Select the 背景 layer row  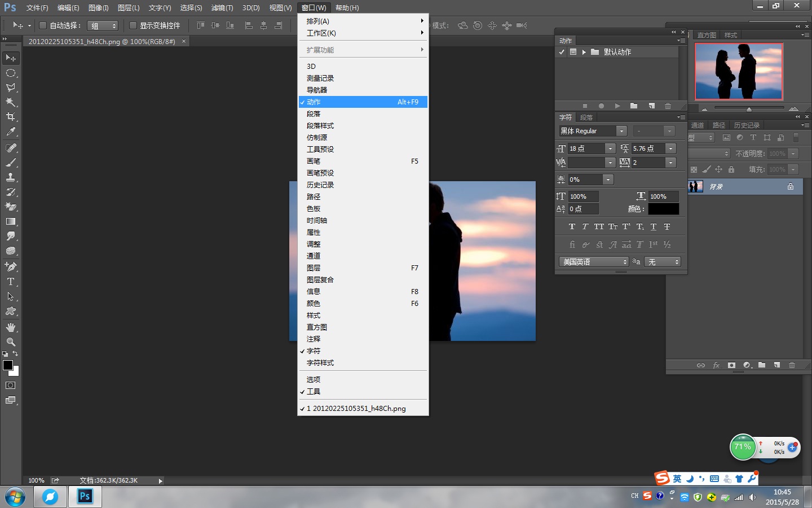[745, 186]
